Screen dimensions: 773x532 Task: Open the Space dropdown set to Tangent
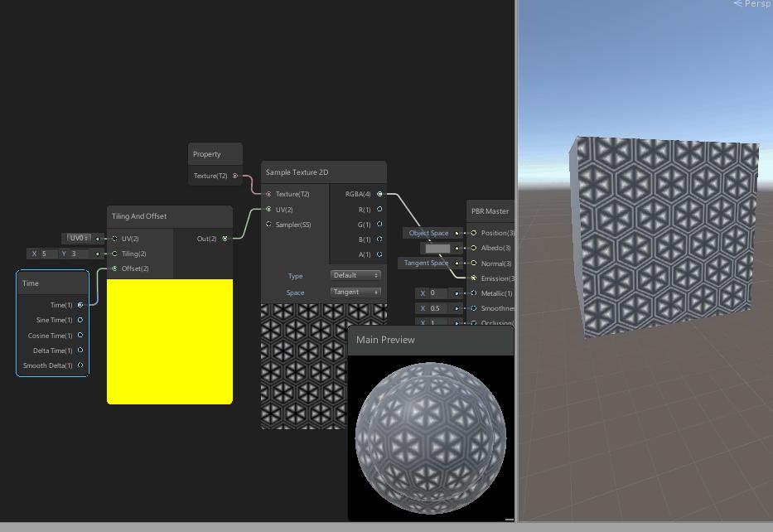[357, 292]
